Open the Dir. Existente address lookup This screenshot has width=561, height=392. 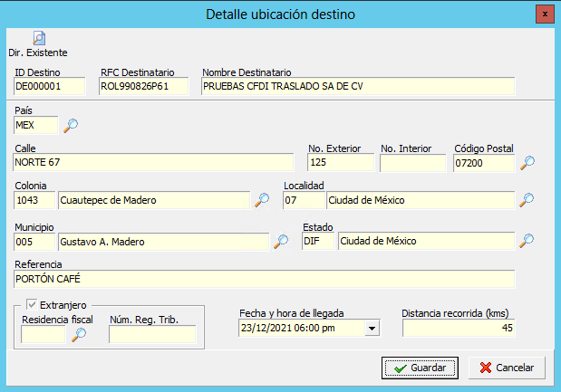(38, 44)
